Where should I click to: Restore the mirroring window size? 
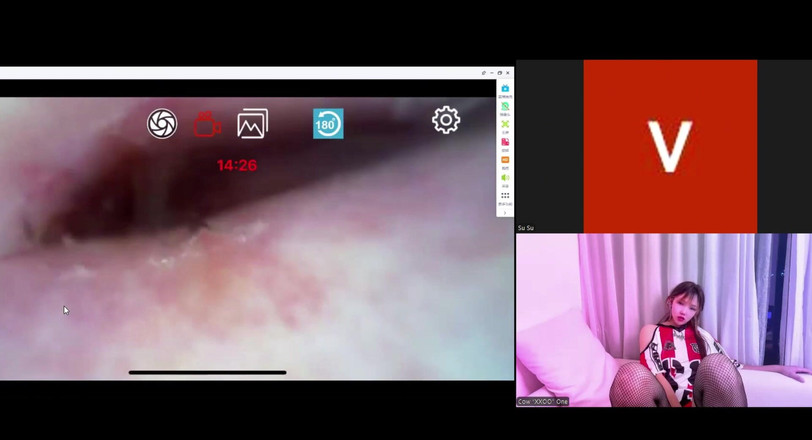(500, 73)
